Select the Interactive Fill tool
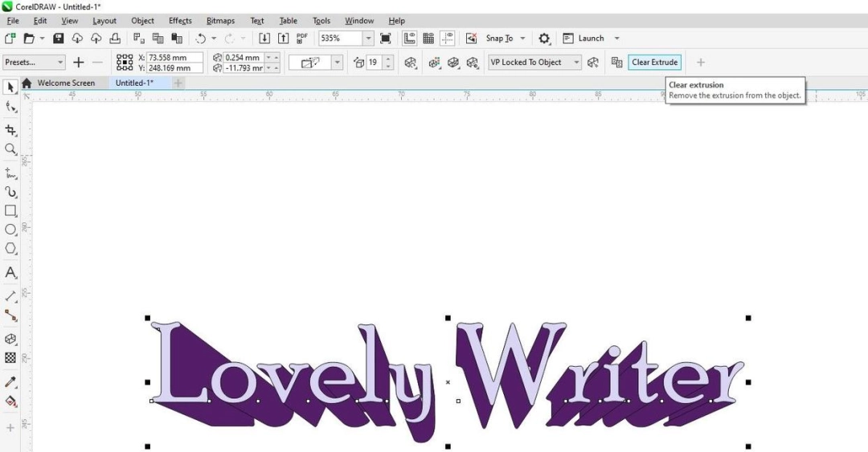 click(10, 401)
